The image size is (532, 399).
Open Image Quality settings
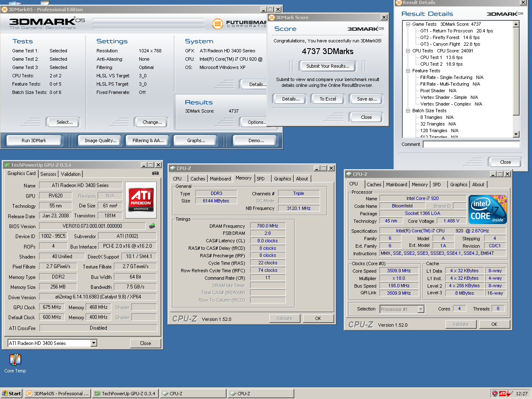[x=101, y=140]
